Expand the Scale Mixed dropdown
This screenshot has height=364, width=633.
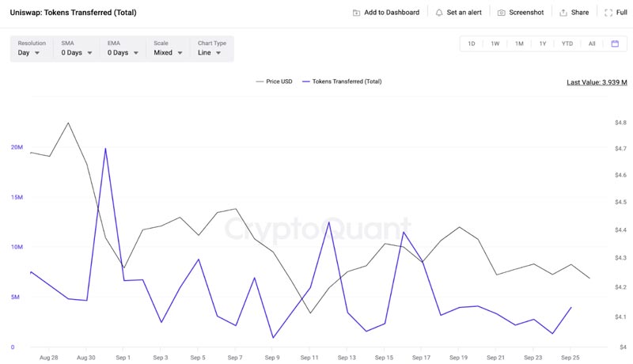(x=168, y=48)
